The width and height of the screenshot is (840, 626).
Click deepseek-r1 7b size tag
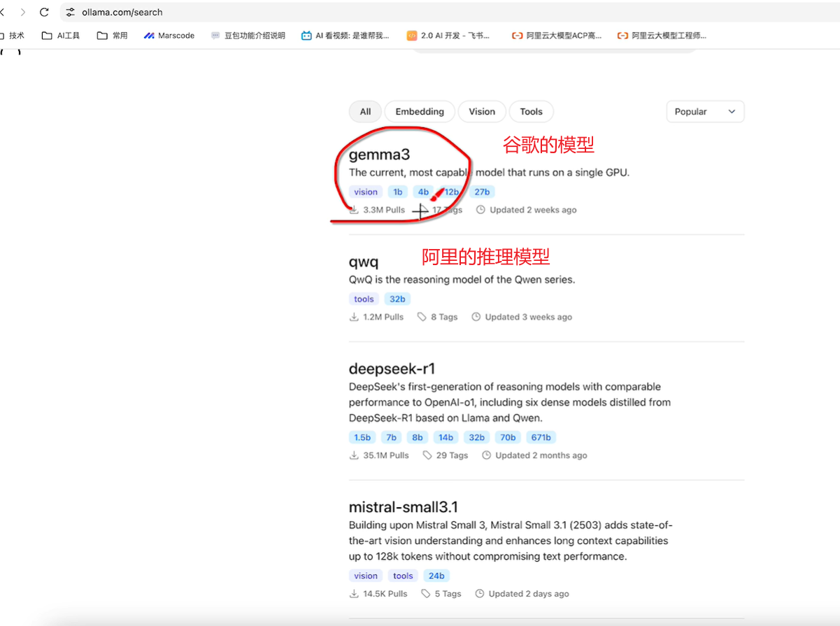pos(392,437)
